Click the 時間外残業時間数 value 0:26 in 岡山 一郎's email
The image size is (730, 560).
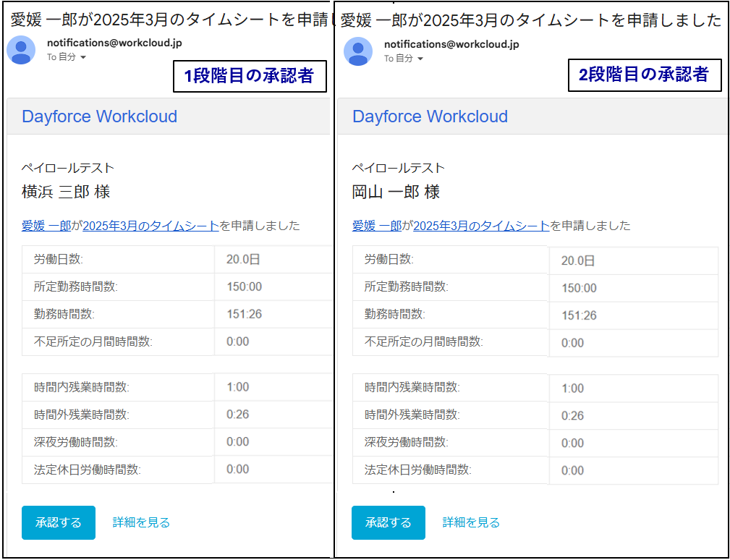tap(572, 415)
